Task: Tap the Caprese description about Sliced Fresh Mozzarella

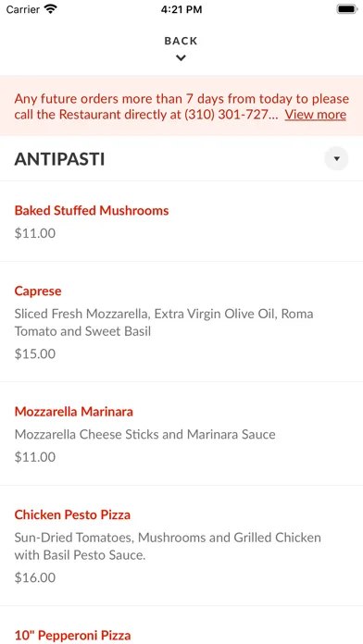Action: 164,322
